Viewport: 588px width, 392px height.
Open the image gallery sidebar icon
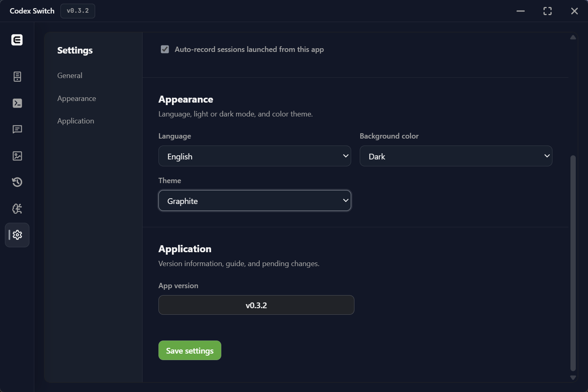coord(17,156)
